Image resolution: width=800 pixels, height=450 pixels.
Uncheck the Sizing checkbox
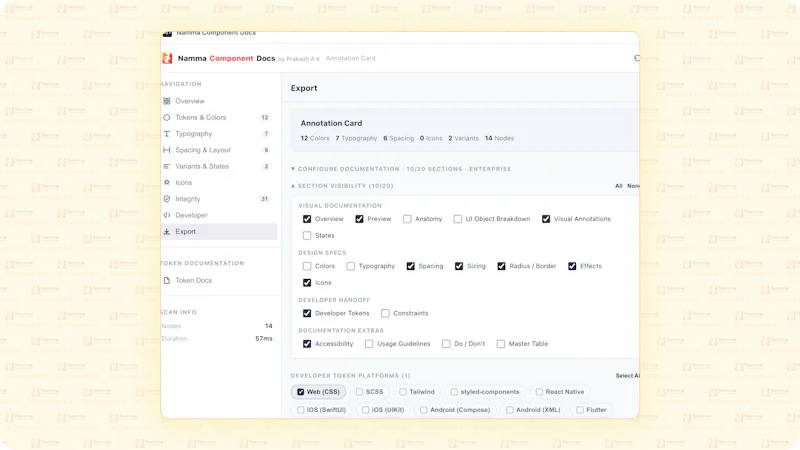[459, 266]
